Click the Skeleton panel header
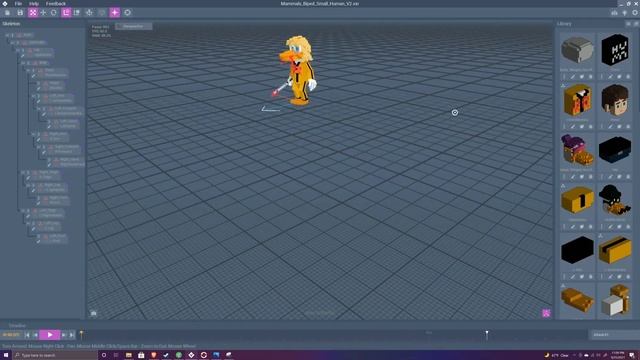Viewport: 640px width, 360px height. pos(11,24)
